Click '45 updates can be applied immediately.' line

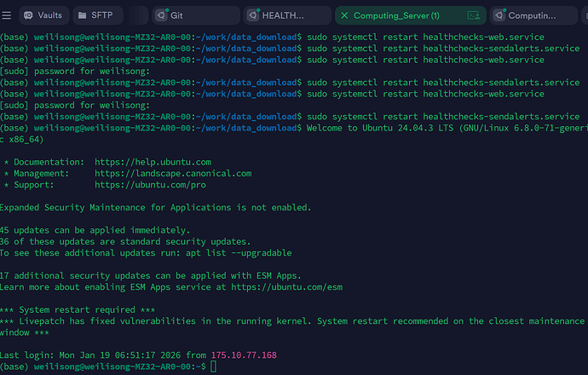(95, 230)
